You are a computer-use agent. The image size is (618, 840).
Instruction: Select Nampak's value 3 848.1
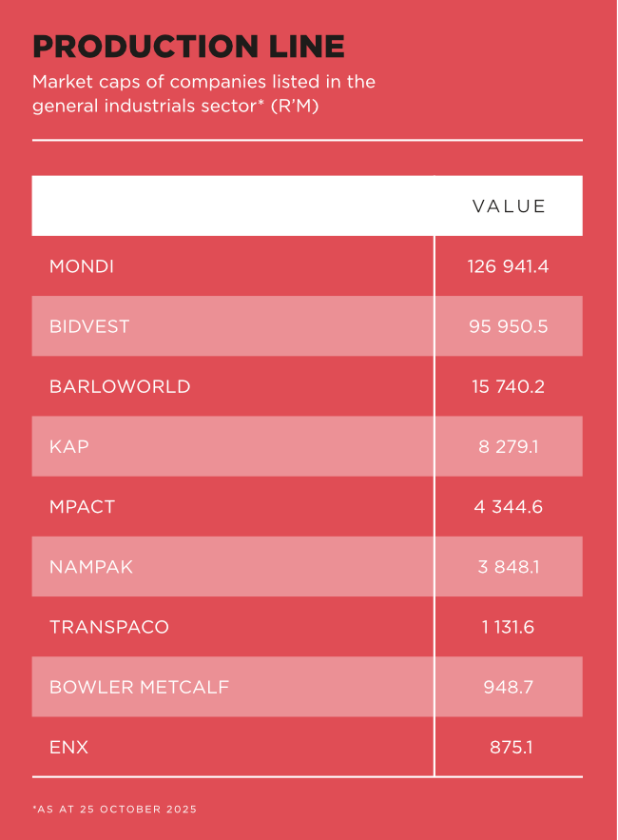[x=509, y=566]
